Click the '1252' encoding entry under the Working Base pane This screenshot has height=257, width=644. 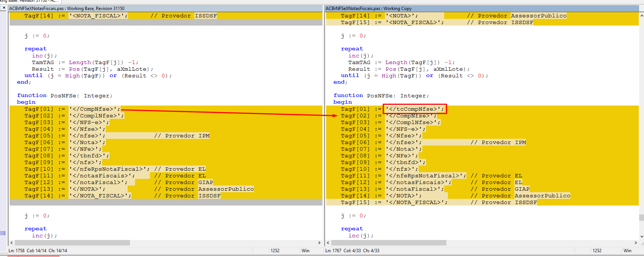tap(275, 251)
